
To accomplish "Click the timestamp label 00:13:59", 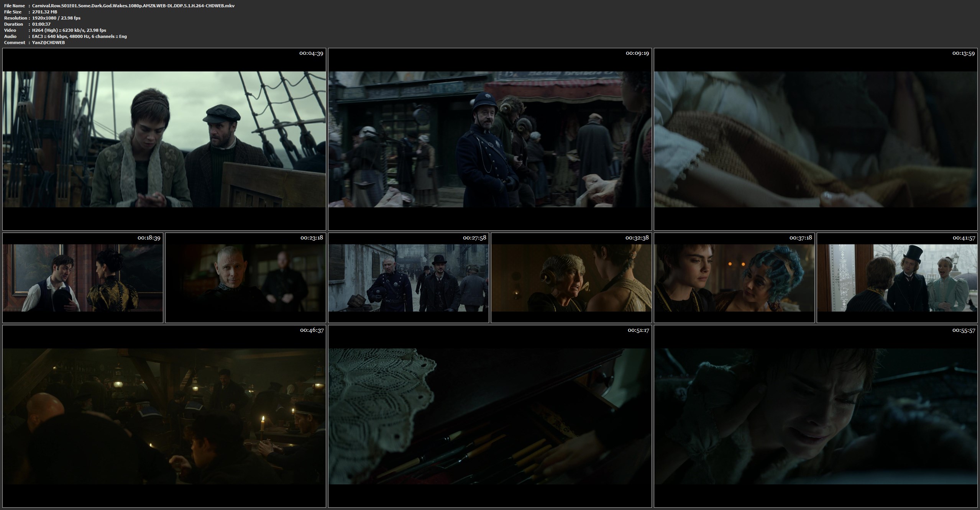I will coord(963,53).
